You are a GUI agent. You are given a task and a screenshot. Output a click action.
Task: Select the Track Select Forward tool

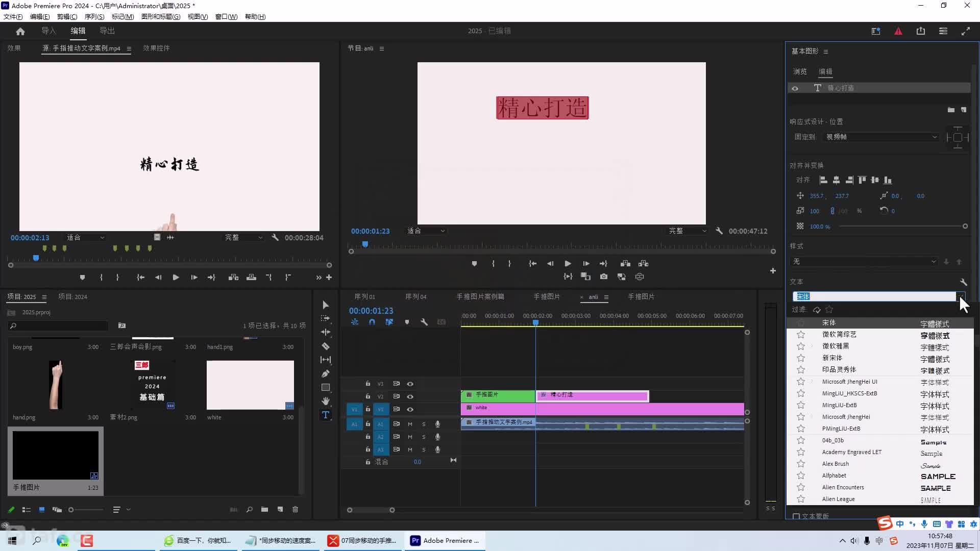point(325,318)
